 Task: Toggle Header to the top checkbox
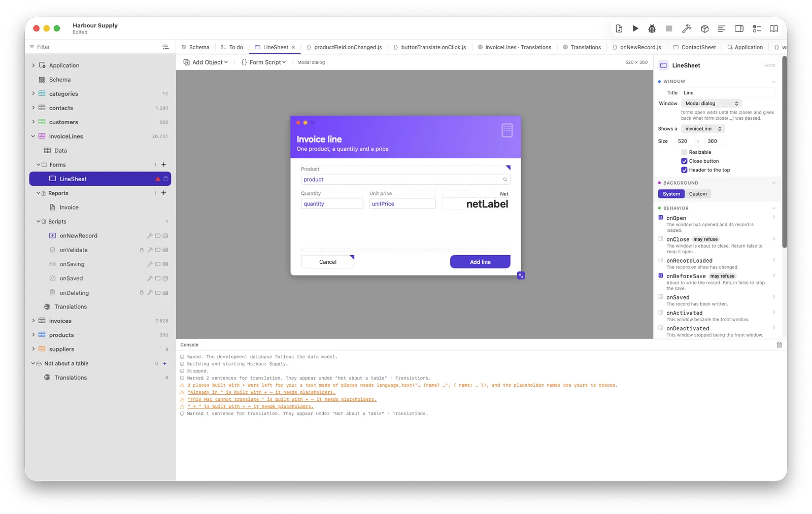pos(684,170)
